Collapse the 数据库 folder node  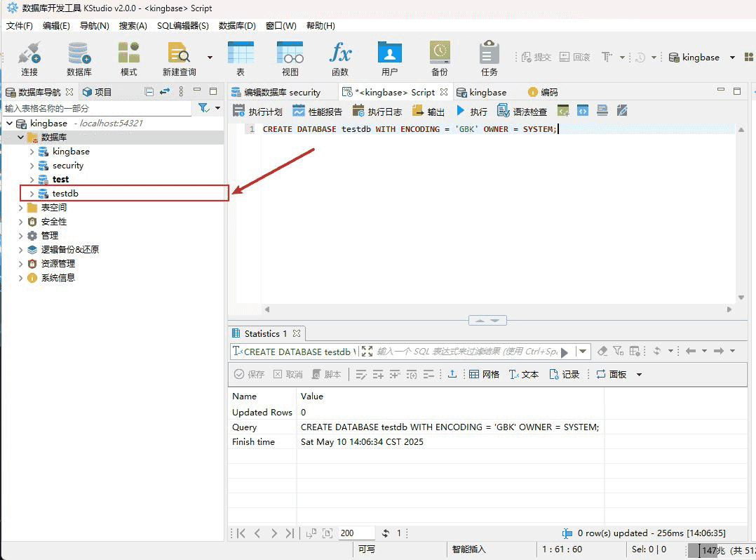point(21,138)
